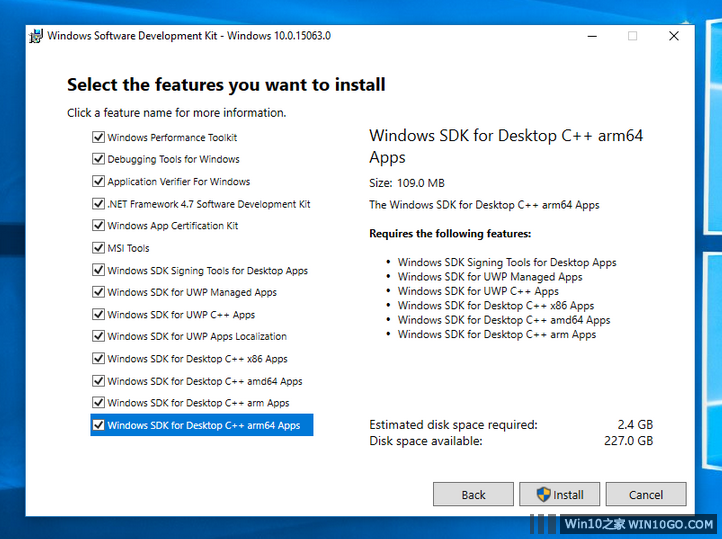Toggle the UWP Managed Apps checkbox
The height and width of the screenshot is (539, 722).
[x=98, y=292]
